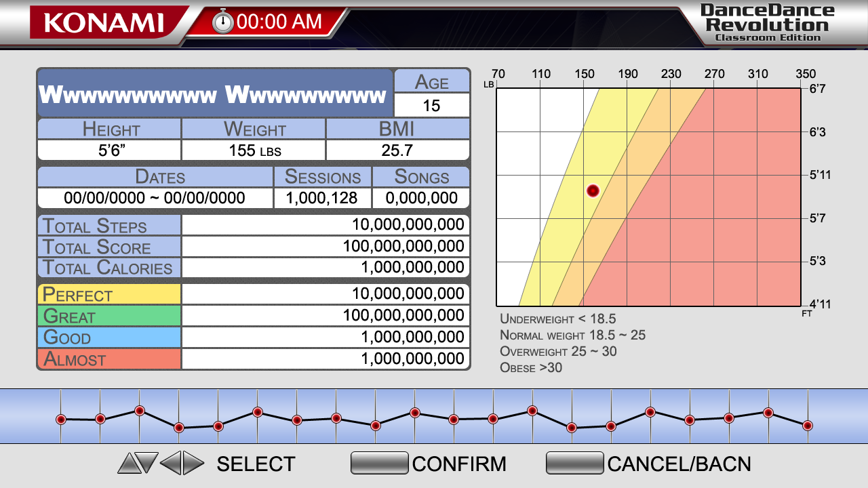
Task: Click the yellow Perfect label
Action: (109, 294)
